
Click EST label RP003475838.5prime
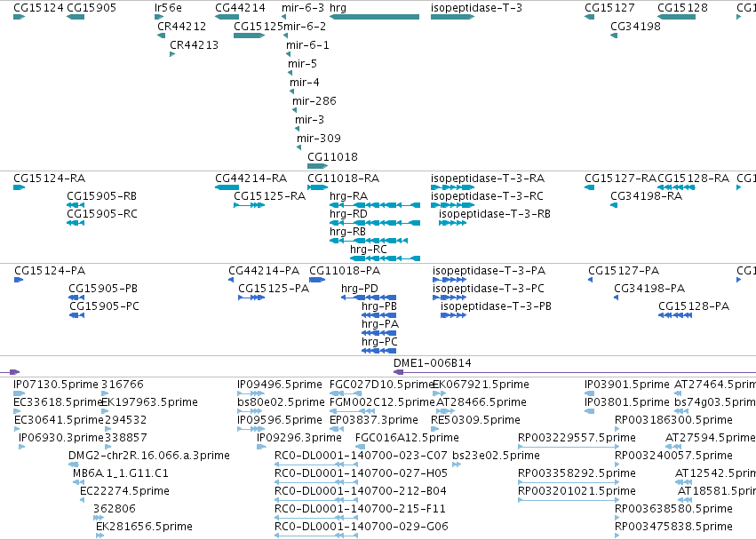(674, 527)
